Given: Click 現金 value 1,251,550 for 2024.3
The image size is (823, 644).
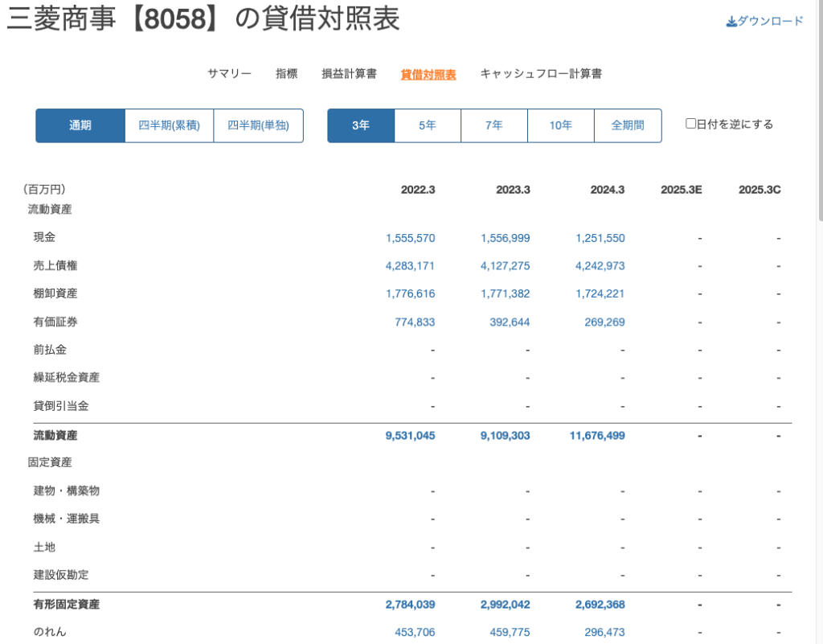Looking at the screenshot, I should [x=600, y=238].
